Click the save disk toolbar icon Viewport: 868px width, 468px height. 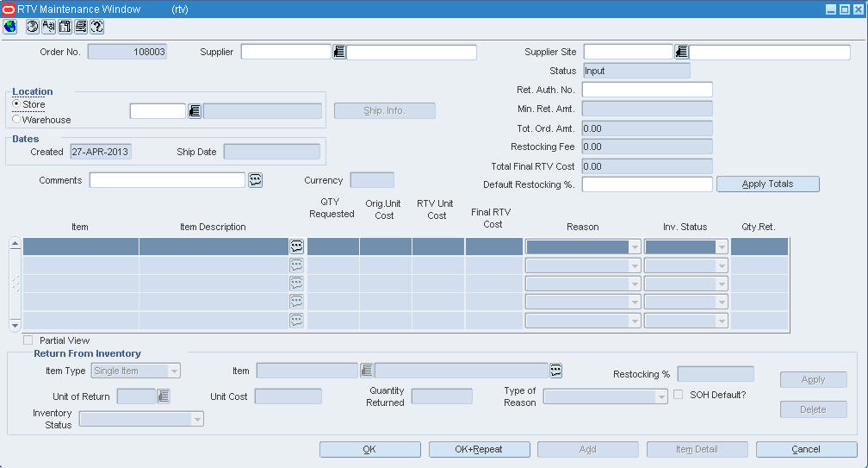point(65,27)
